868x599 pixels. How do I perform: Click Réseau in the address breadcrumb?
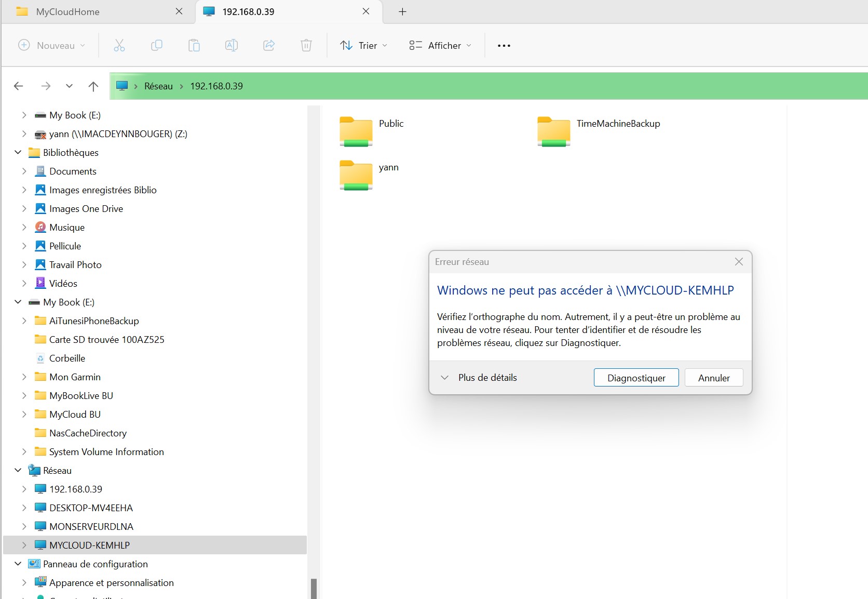158,86
